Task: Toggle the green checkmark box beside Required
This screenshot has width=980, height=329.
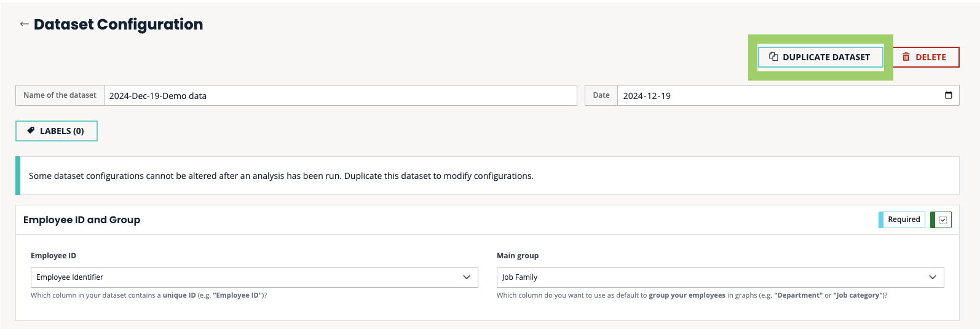Action: click(942, 220)
